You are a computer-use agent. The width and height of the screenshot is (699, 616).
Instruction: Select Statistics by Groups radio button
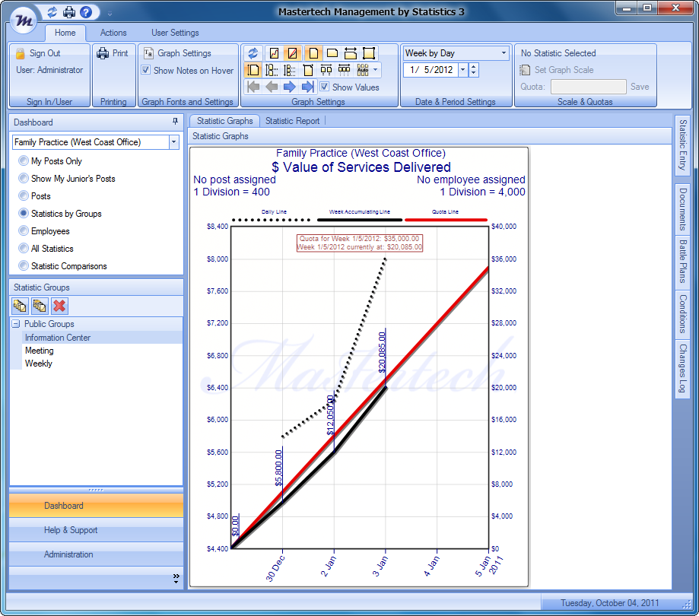[x=24, y=213]
